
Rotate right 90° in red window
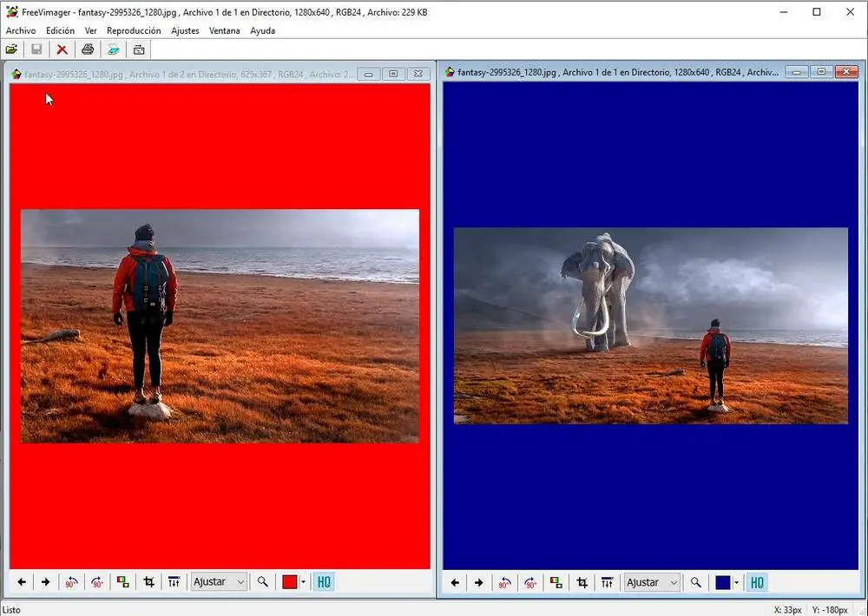[x=97, y=581]
